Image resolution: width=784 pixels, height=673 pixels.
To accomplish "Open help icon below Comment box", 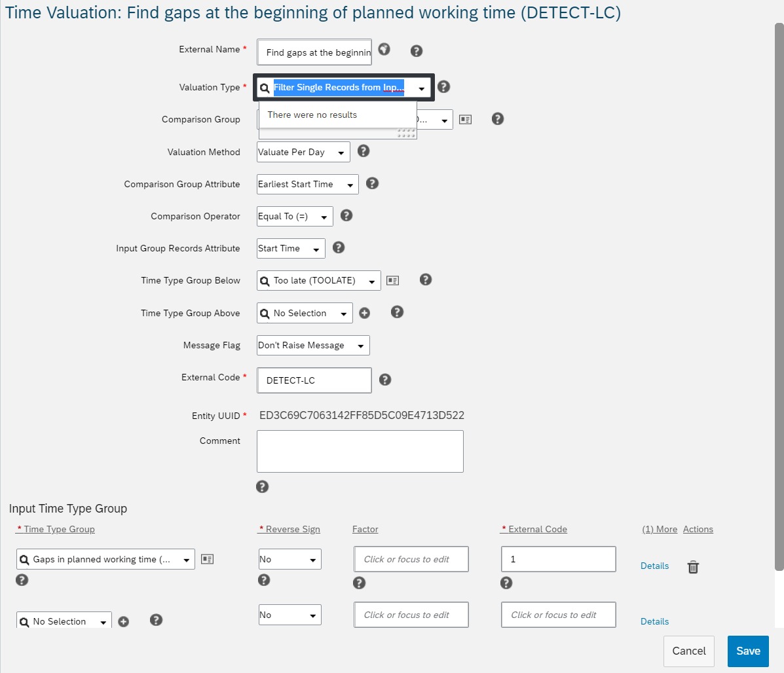I will (x=263, y=486).
